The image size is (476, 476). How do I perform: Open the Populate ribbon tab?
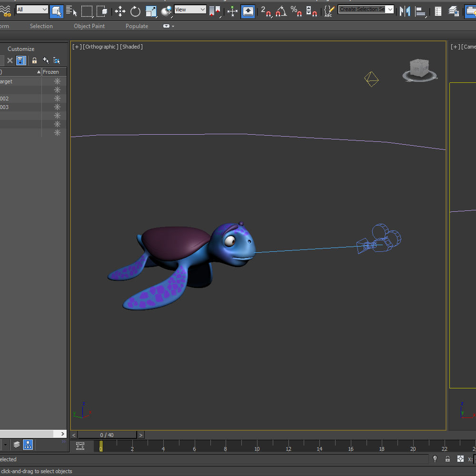tap(137, 26)
